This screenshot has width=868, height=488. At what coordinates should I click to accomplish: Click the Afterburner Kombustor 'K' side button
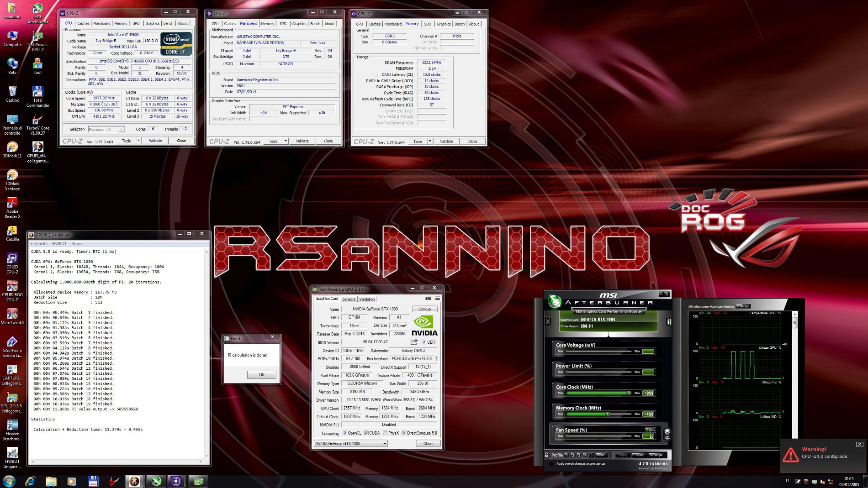(548, 322)
